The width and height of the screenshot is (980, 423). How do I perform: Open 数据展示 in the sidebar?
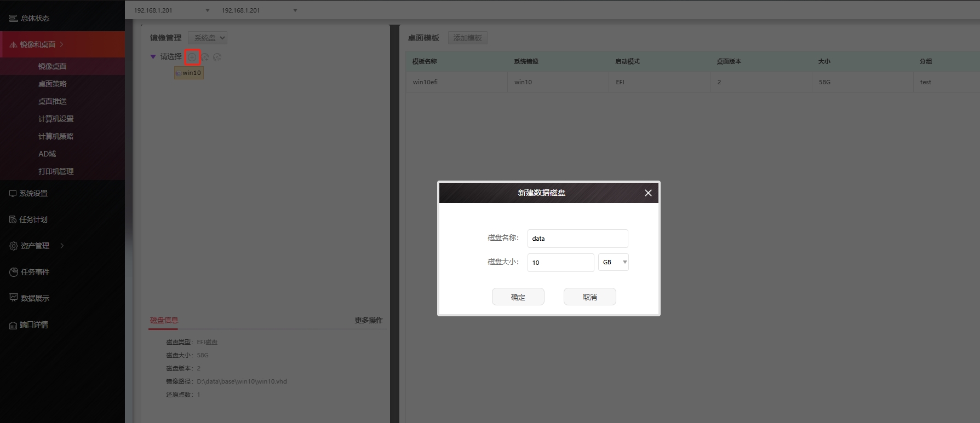[35, 298]
